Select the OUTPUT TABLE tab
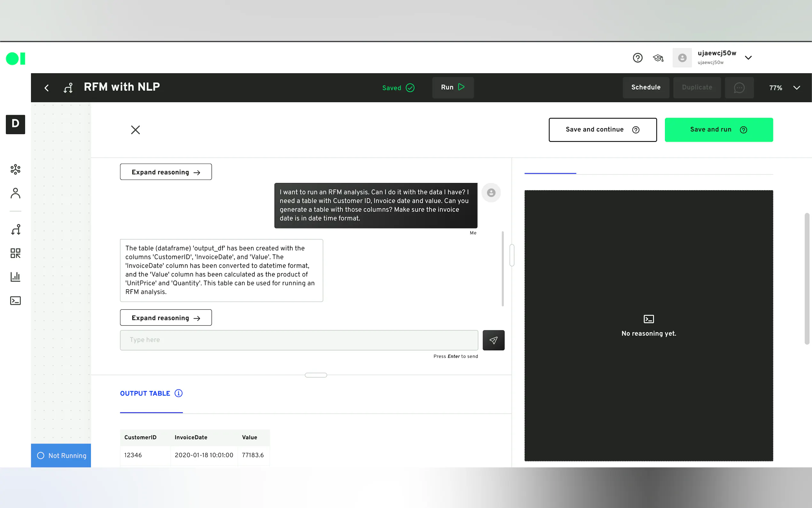812x508 pixels. click(145, 393)
